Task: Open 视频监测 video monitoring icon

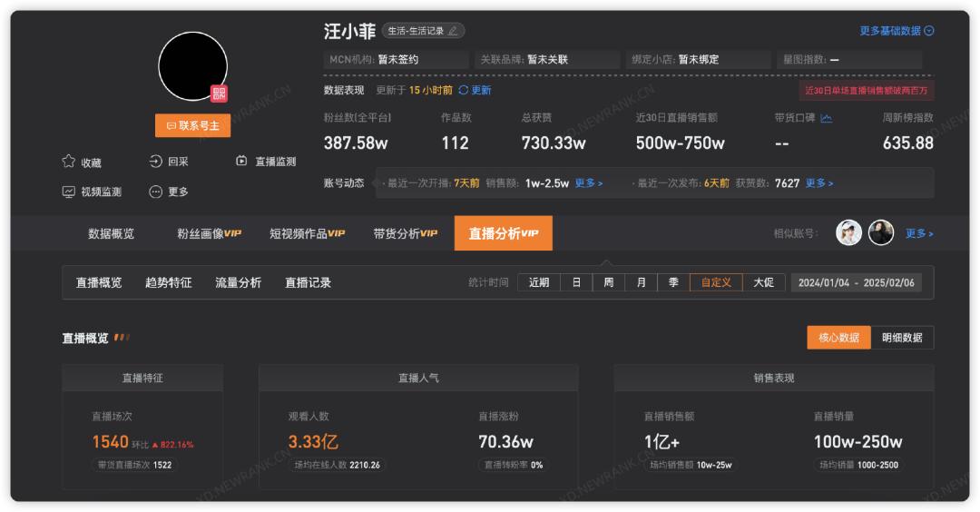Action: (69, 192)
